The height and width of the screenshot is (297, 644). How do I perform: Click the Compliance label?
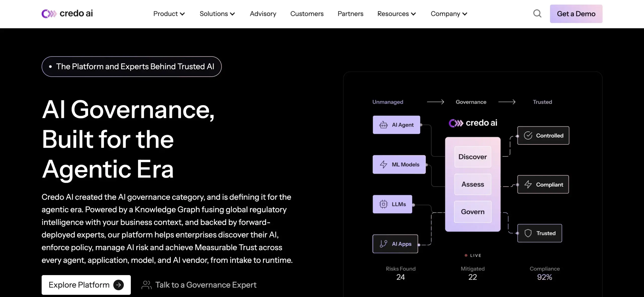point(545,269)
